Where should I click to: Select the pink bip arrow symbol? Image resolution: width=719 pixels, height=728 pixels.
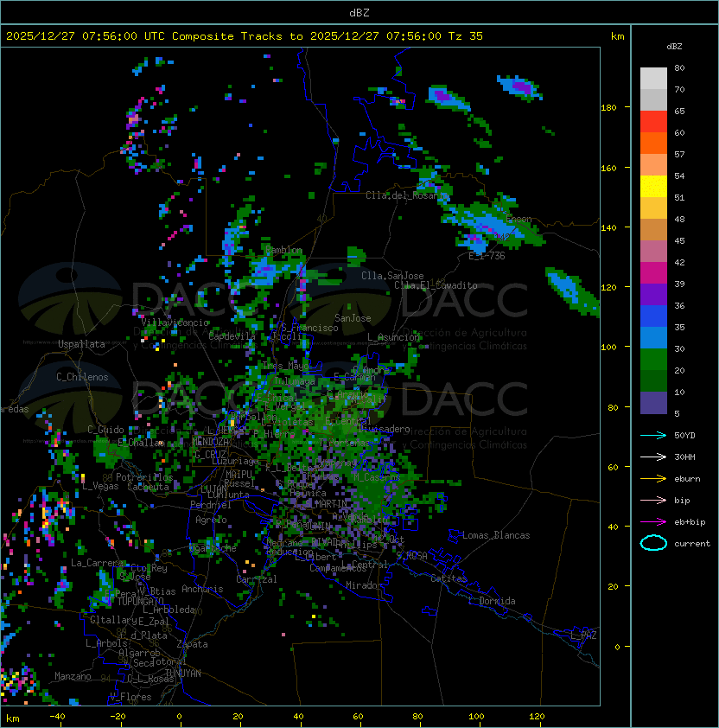(653, 501)
